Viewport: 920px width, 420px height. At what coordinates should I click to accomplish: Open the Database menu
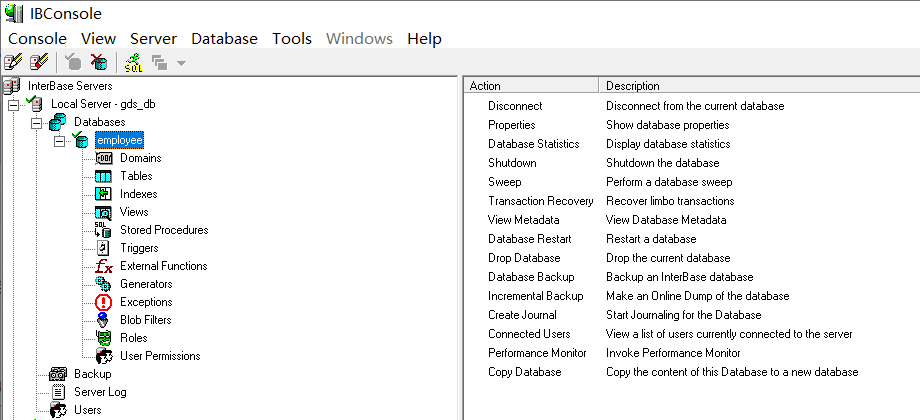point(225,39)
